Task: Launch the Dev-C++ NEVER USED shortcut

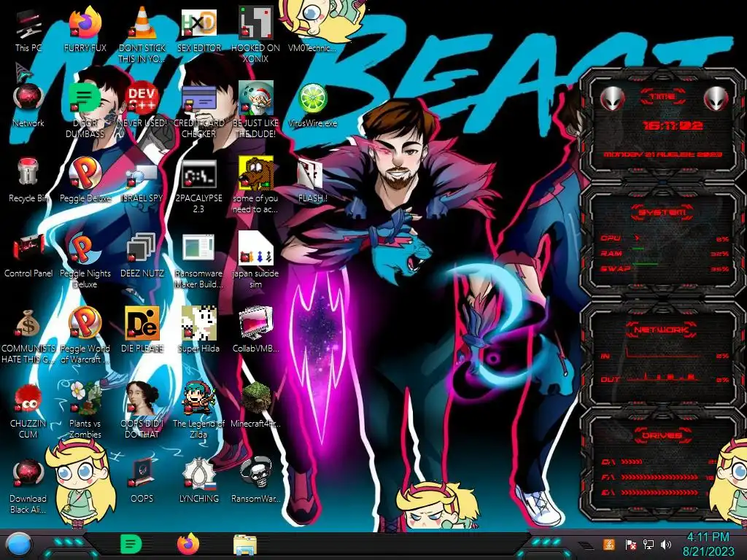Action: (142, 106)
